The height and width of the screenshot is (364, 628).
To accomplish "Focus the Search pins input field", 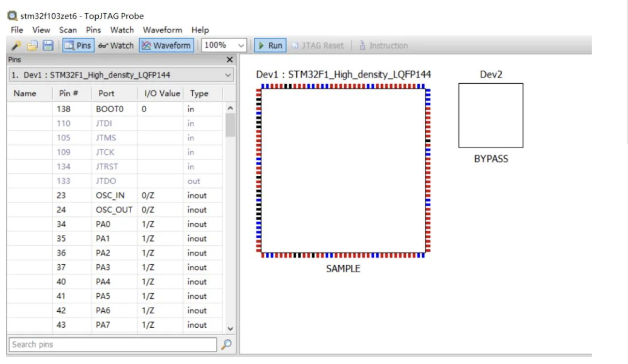I will (x=113, y=345).
